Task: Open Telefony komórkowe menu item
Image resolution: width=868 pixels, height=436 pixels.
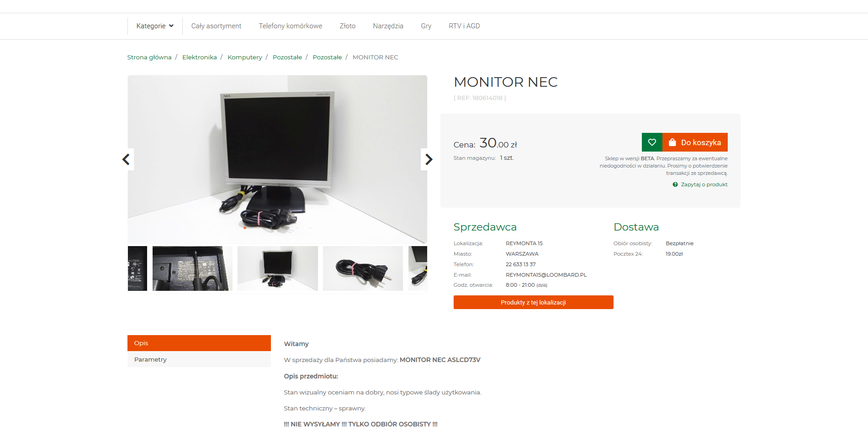Action: [x=291, y=26]
